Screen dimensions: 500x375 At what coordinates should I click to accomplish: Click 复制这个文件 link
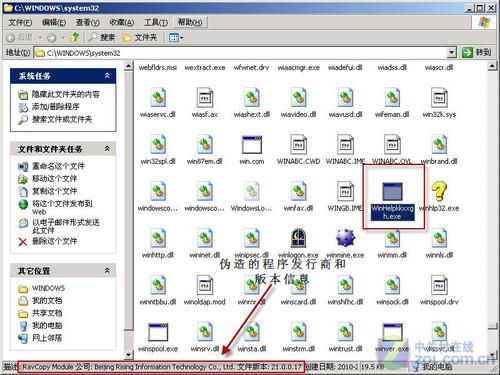point(54,191)
